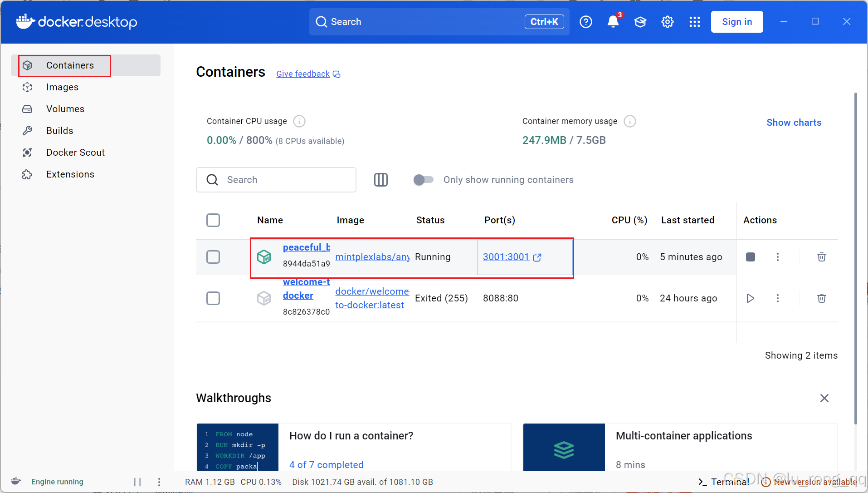The image size is (868, 493).
Task: Sort by Port(s) column header
Action: point(500,220)
